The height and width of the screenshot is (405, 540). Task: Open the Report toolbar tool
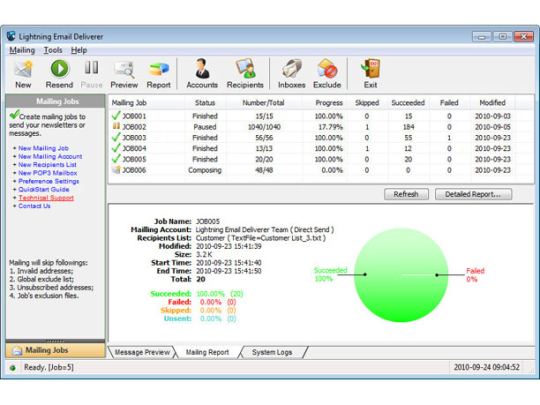159,74
